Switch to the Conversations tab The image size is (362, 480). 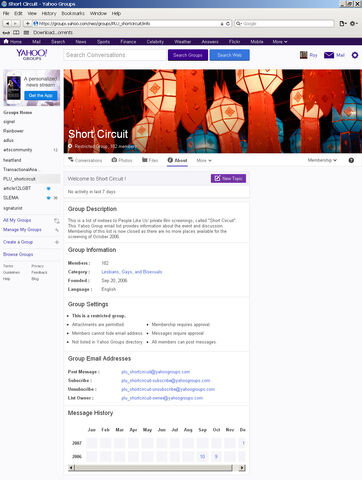(85, 160)
